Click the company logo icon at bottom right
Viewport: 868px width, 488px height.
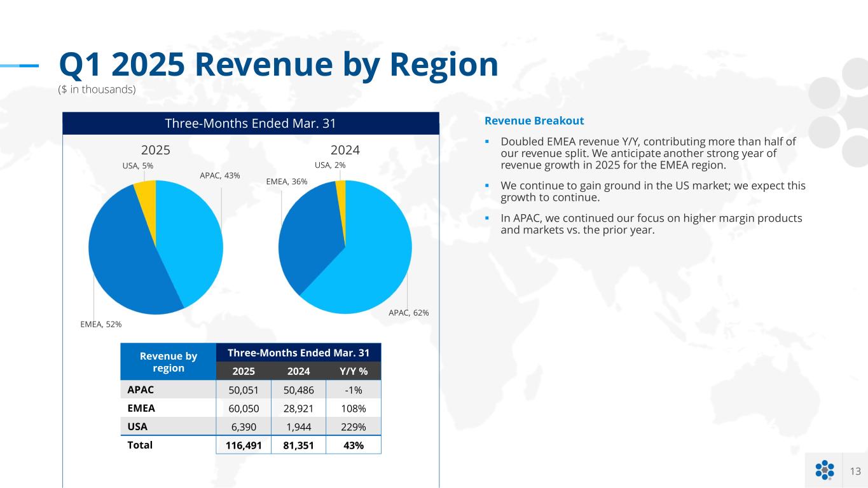[824, 470]
